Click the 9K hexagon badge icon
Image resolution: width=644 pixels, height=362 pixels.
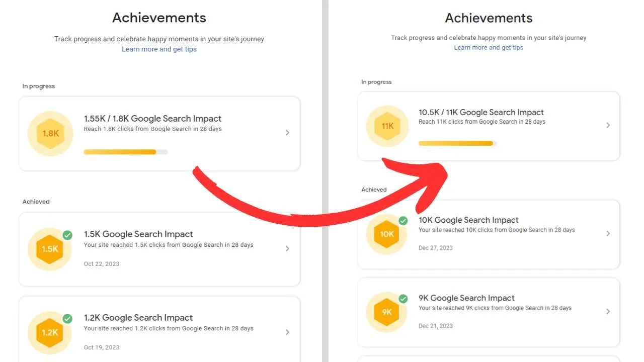(x=387, y=312)
